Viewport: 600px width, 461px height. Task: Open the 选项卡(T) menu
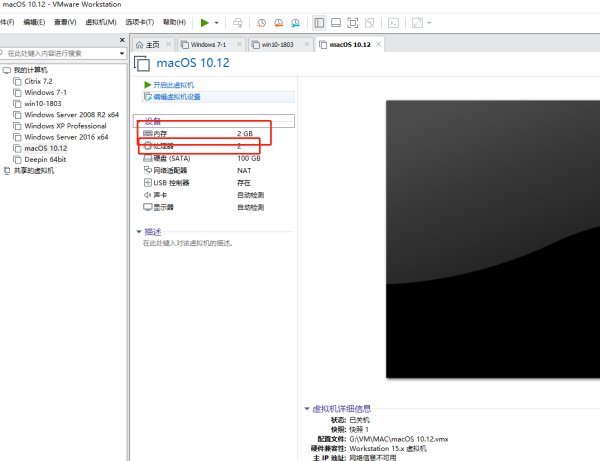140,22
